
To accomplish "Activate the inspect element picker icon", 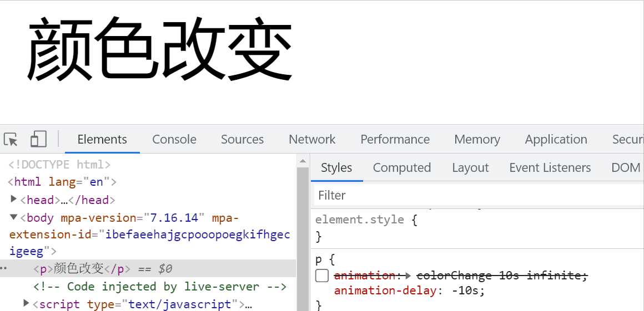I will pos(11,140).
